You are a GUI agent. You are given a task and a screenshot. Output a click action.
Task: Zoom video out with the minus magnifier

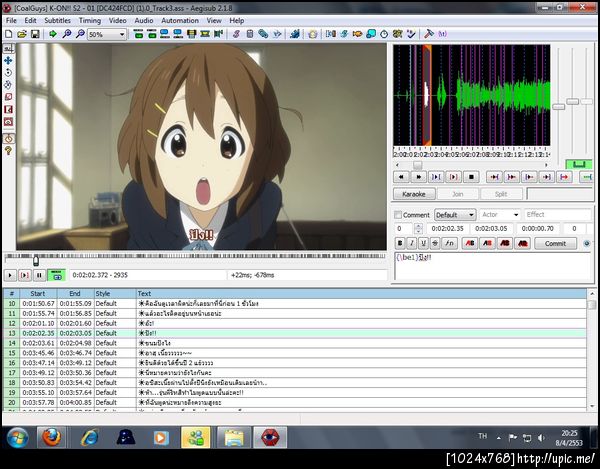pos(80,34)
